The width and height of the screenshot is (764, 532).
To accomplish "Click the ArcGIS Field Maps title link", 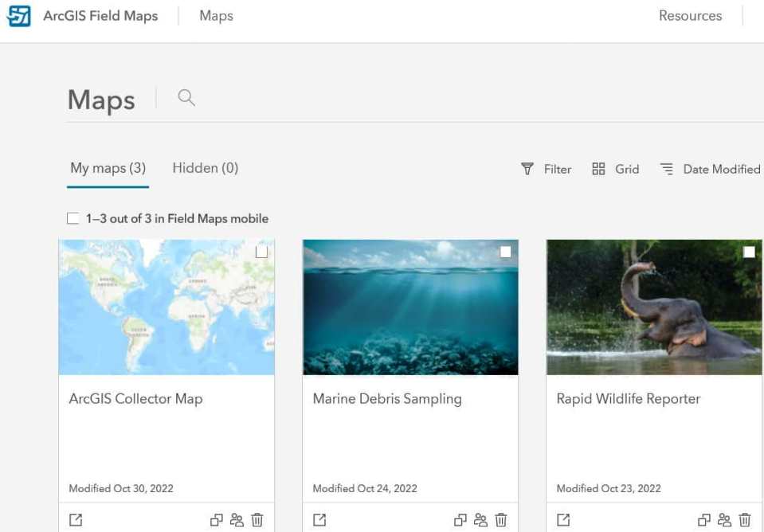I will (x=100, y=16).
